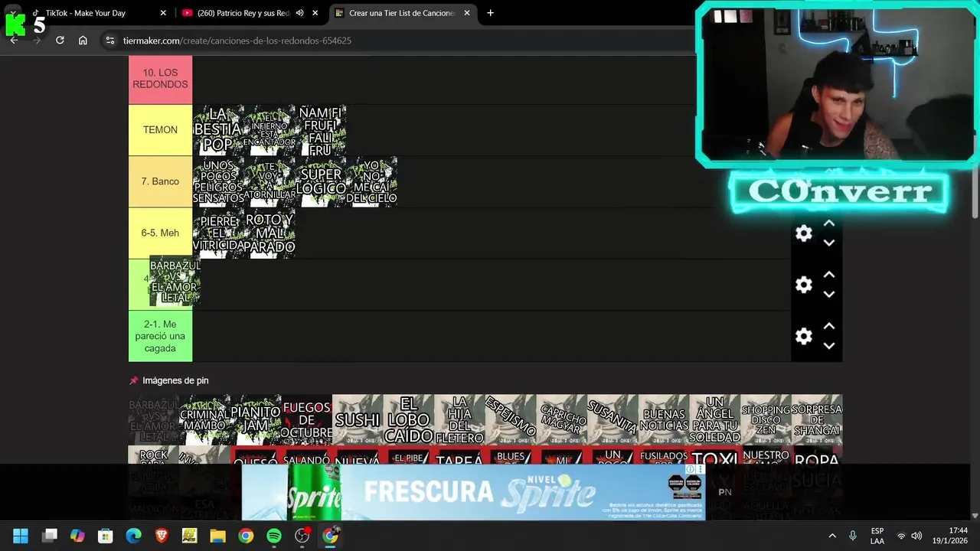Screen dimensions: 980x551
Task: Open OBS Studio from the taskbar
Action: coord(302,536)
